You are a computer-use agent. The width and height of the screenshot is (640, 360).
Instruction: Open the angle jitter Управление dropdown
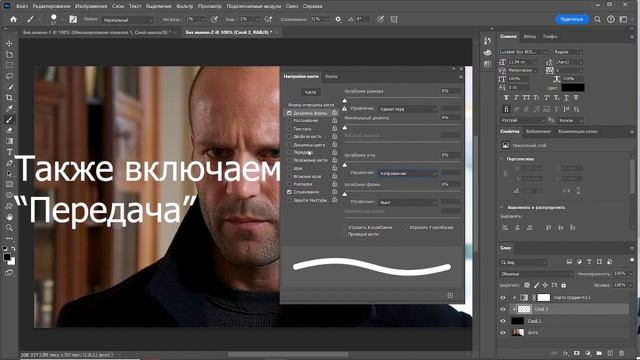pyautogui.click(x=407, y=173)
